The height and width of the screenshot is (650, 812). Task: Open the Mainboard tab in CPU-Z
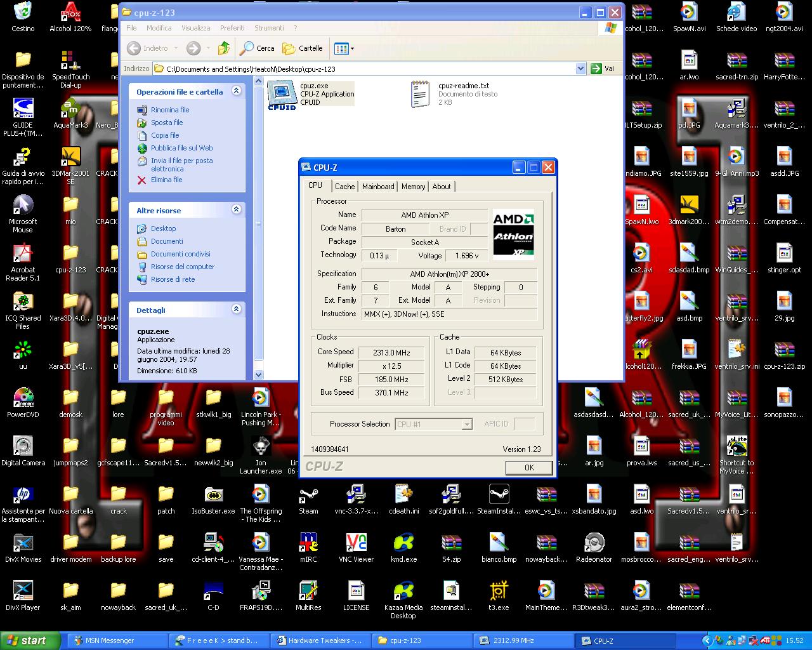coord(378,187)
